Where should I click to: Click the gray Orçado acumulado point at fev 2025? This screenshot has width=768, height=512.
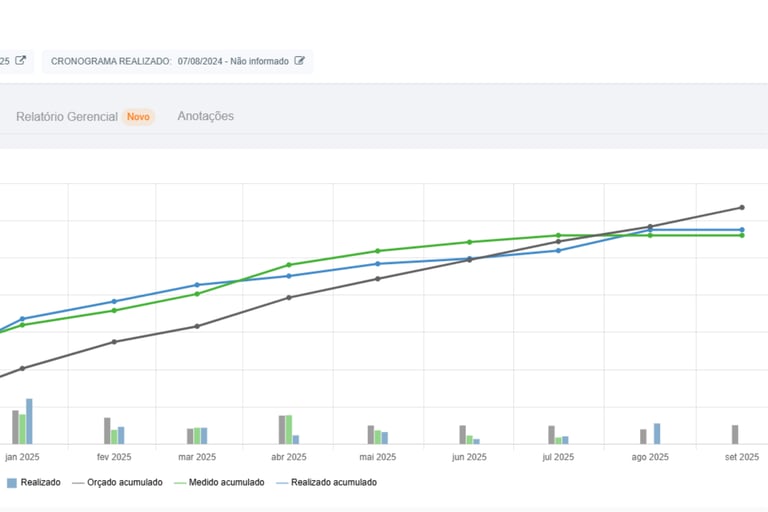113,342
